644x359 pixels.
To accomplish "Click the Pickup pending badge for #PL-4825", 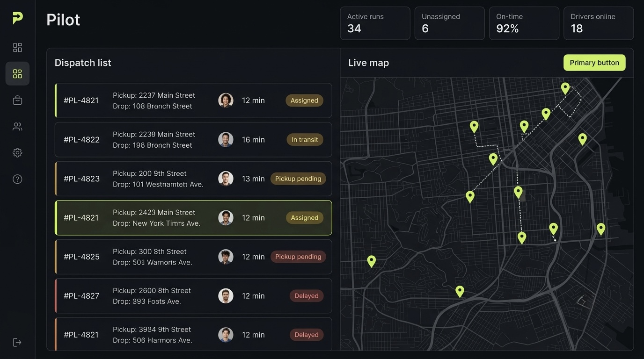I will (298, 257).
